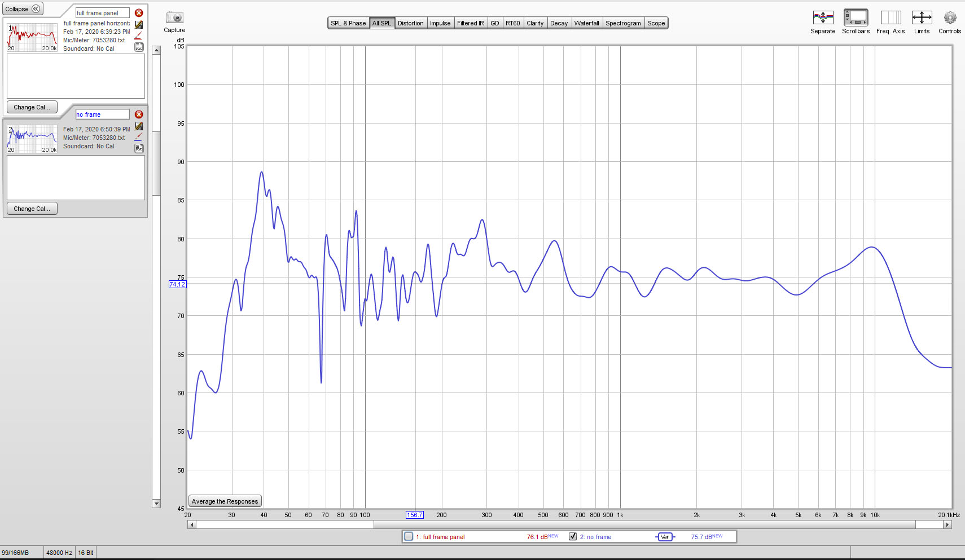This screenshot has height=560, width=965.
Task: Switch to All SPL tab
Action: point(381,23)
